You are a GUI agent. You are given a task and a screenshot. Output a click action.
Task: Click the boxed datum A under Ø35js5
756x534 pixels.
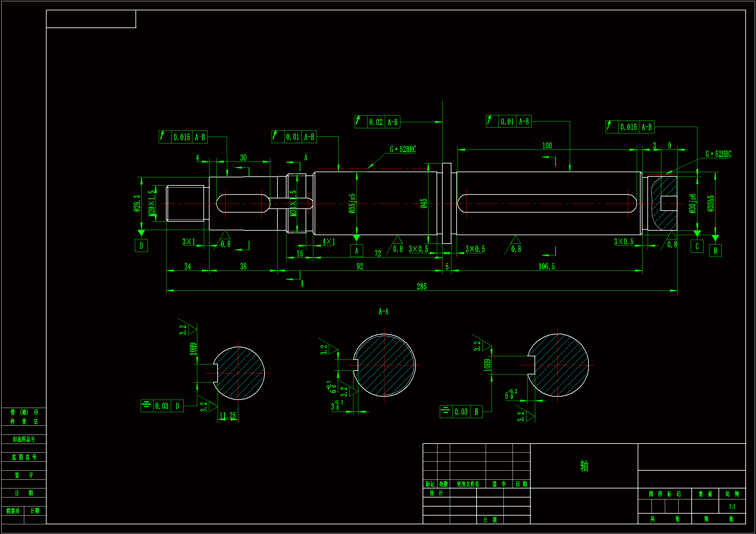pyautogui.click(x=357, y=251)
